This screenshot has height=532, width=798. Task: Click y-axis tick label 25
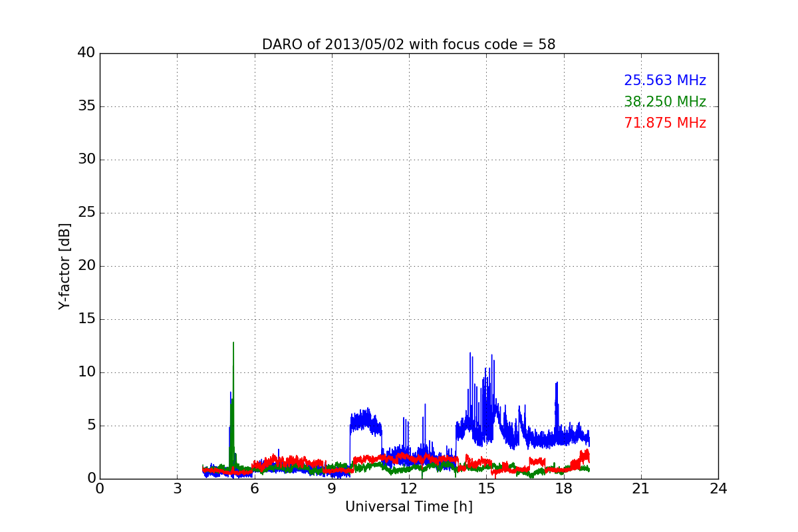[86, 213]
